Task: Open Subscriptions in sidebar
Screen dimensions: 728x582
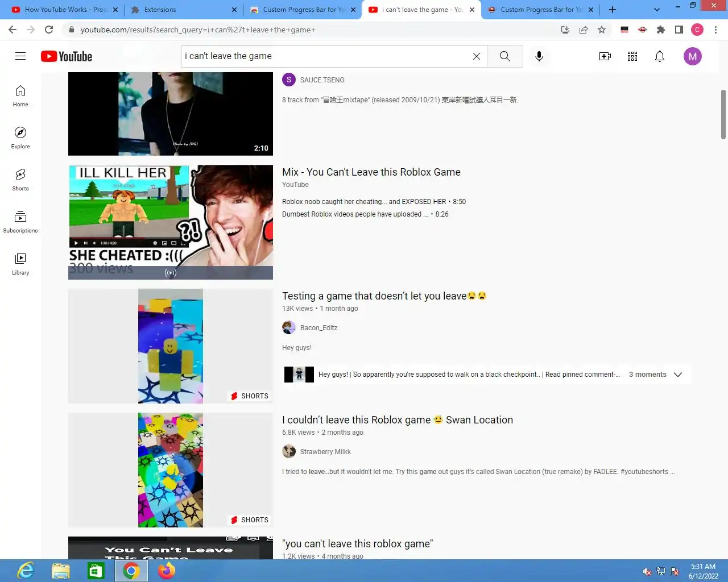Action: coord(20,222)
